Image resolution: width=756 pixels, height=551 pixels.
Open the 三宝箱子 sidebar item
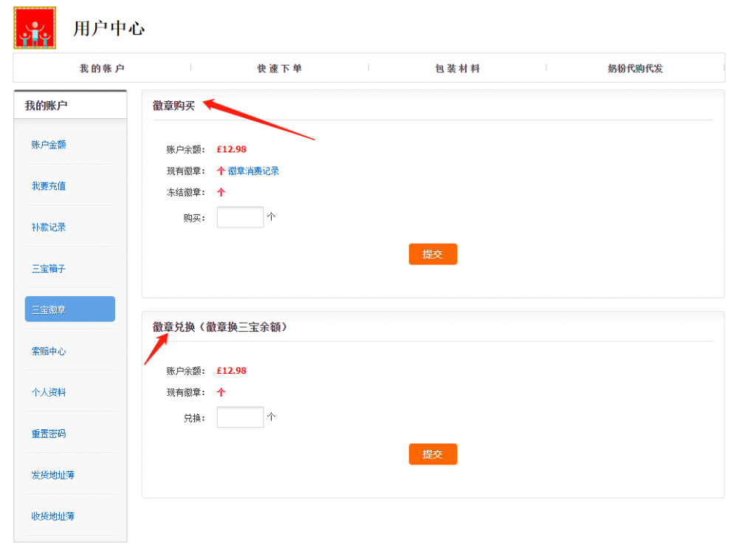49,269
